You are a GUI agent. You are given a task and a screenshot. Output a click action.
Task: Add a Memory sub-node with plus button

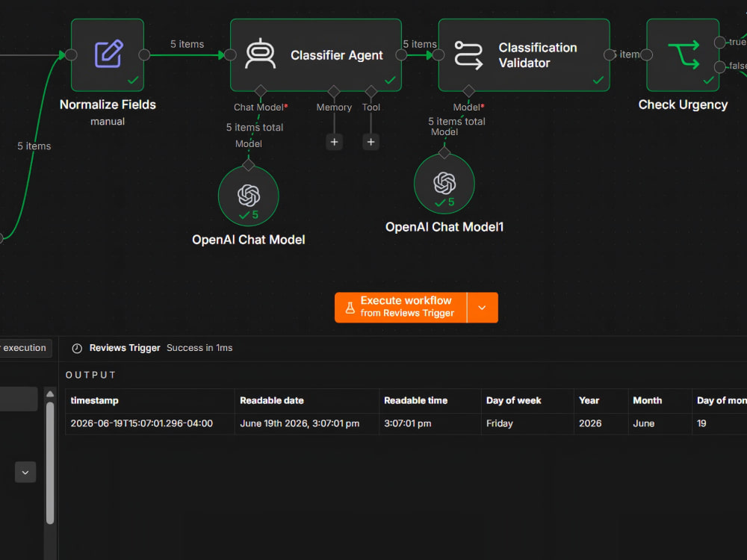[x=335, y=142]
